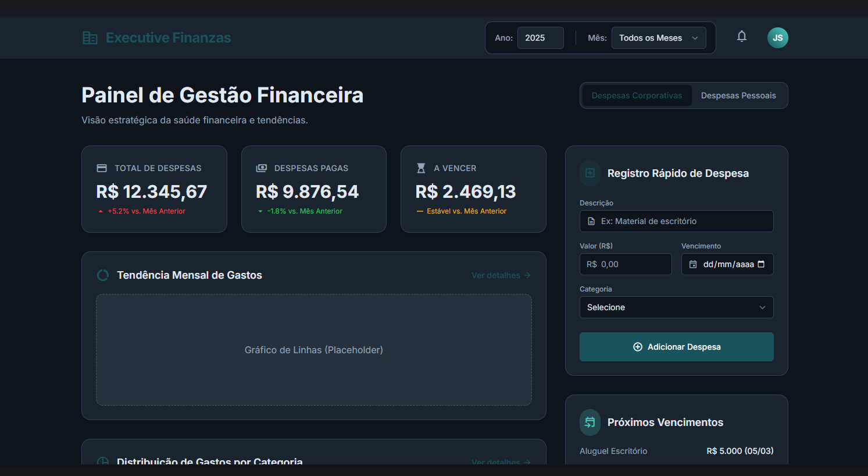Switch to Despesas Pessoais view
Image resolution: width=868 pixels, height=476 pixels.
pos(738,95)
